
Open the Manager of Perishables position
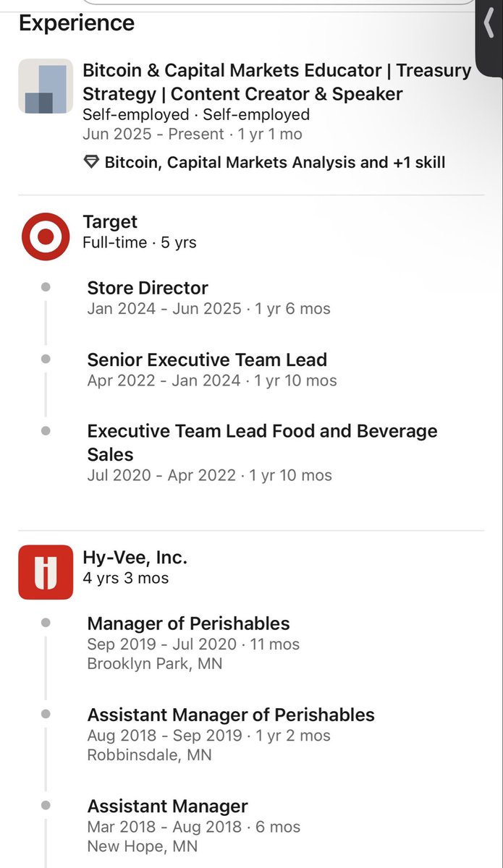[x=188, y=624]
